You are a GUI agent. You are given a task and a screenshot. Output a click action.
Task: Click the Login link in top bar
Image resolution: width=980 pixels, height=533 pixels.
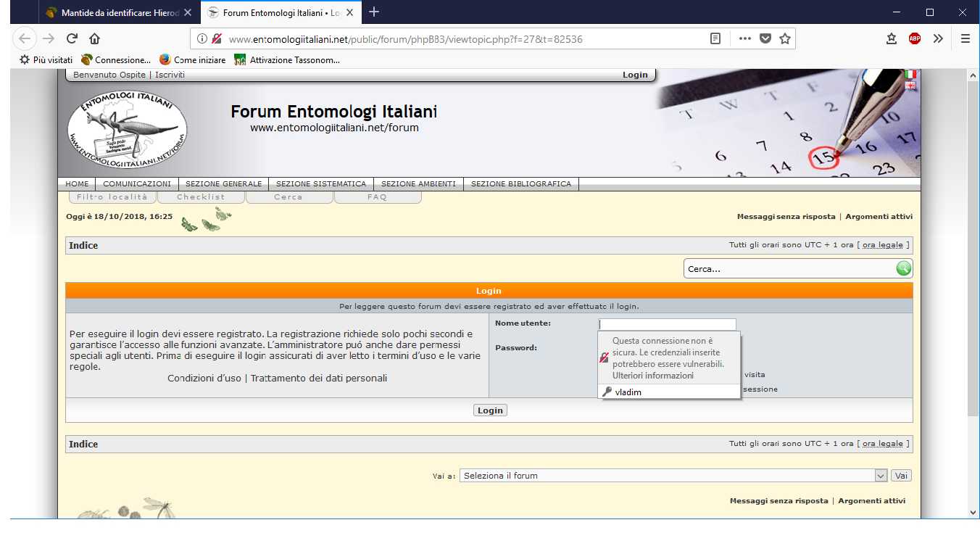pos(635,75)
